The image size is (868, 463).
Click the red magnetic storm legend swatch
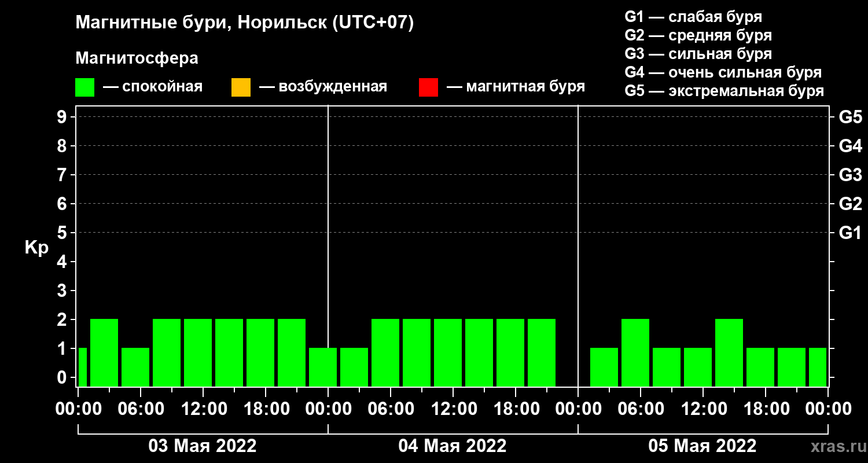(428, 87)
